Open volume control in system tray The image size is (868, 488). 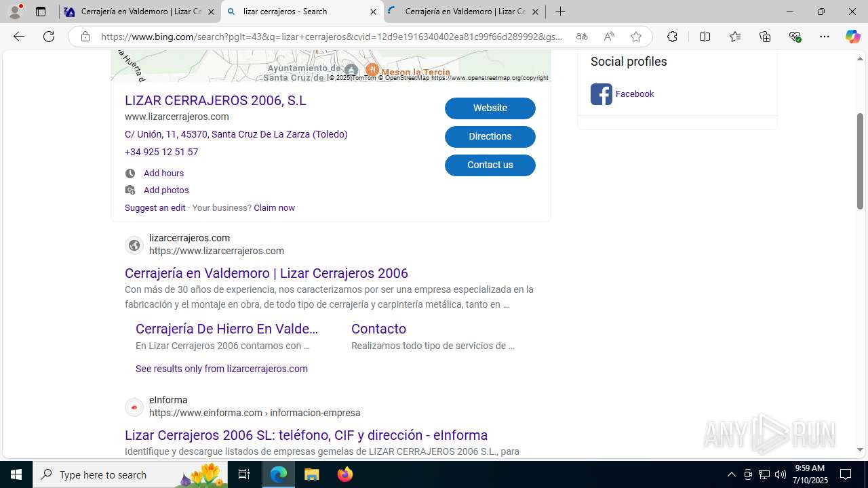[781, 474]
